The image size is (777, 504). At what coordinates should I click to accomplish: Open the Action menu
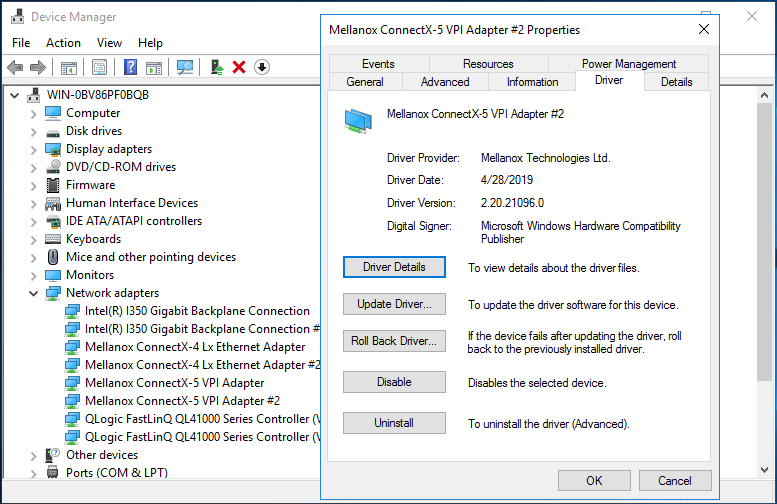pyautogui.click(x=63, y=43)
